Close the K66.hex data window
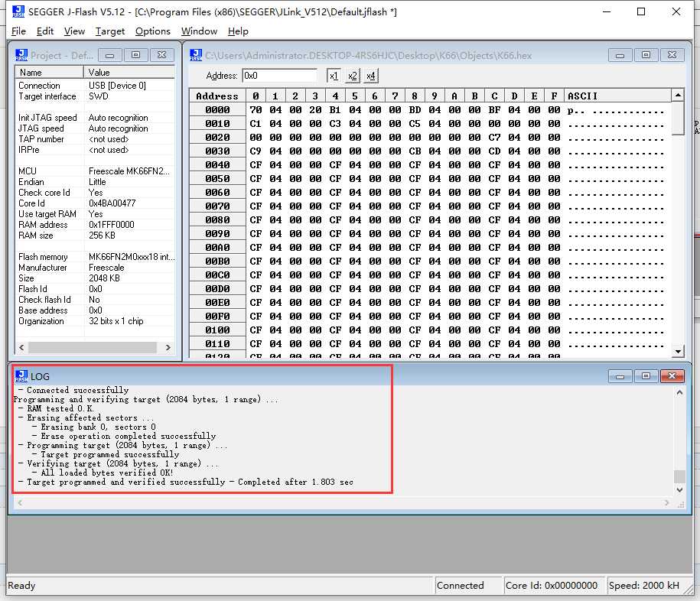The width and height of the screenshot is (700, 601). [x=672, y=55]
